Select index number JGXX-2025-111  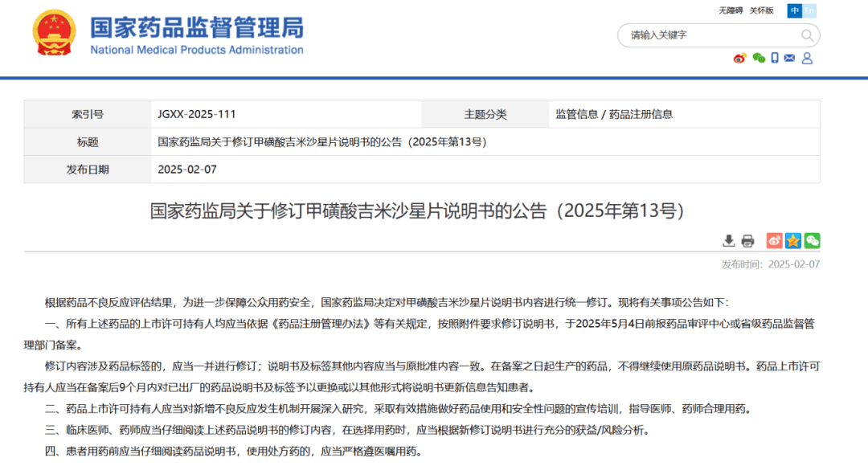pyautogui.click(x=197, y=114)
